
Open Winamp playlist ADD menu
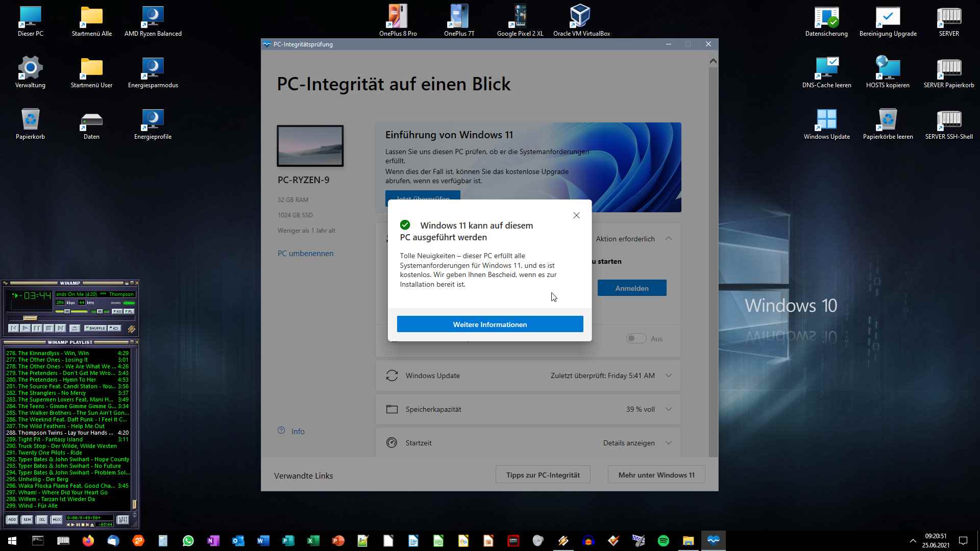click(x=12, y=519)
